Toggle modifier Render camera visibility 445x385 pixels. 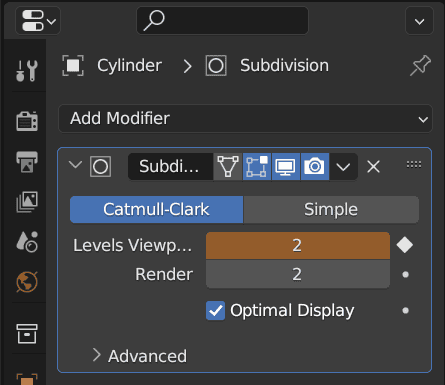click(x=315, y=166)
